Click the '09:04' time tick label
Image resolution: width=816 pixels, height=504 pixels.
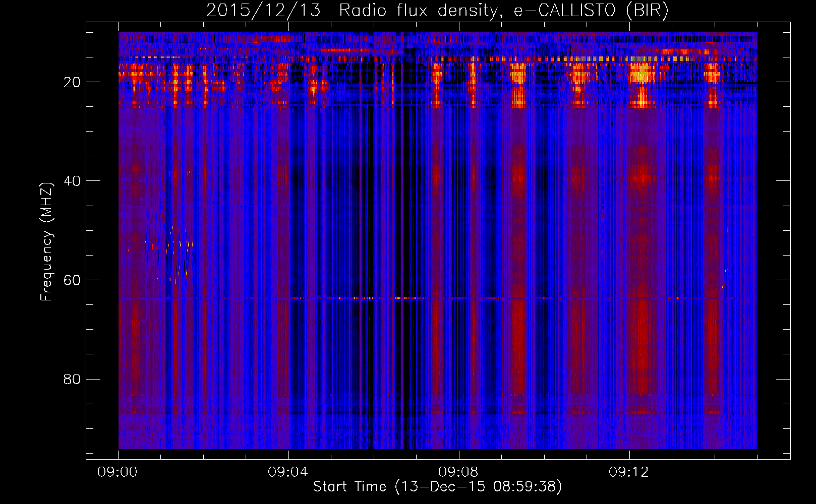[288, 472]
